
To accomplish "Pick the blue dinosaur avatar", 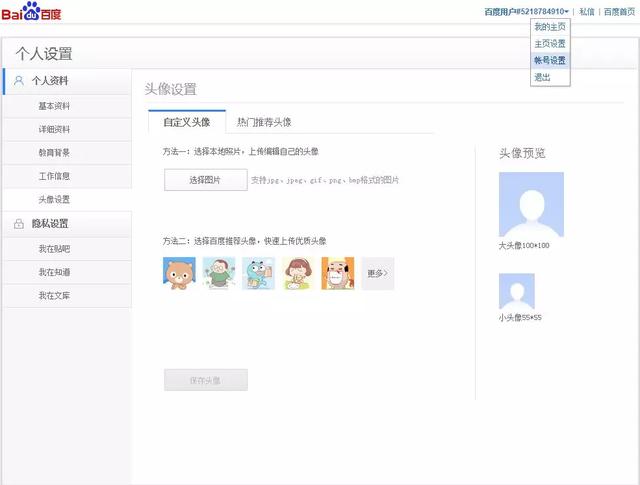I will coord(258,273).
